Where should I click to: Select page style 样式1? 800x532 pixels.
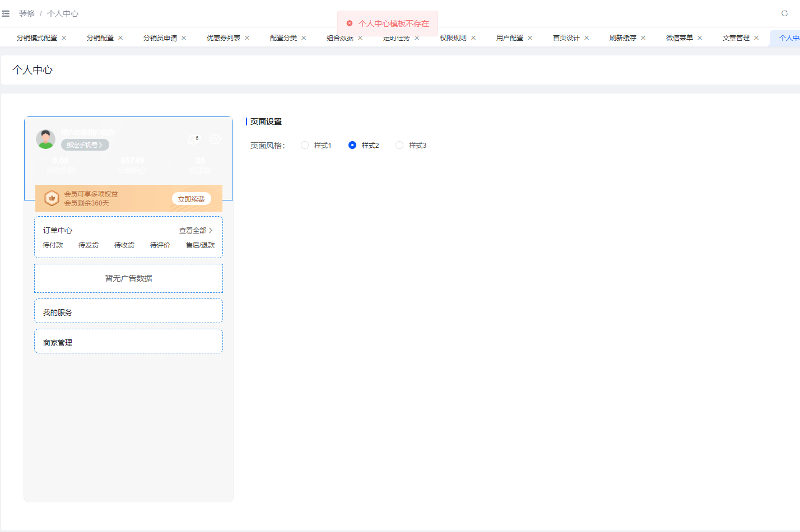(305, 146)
